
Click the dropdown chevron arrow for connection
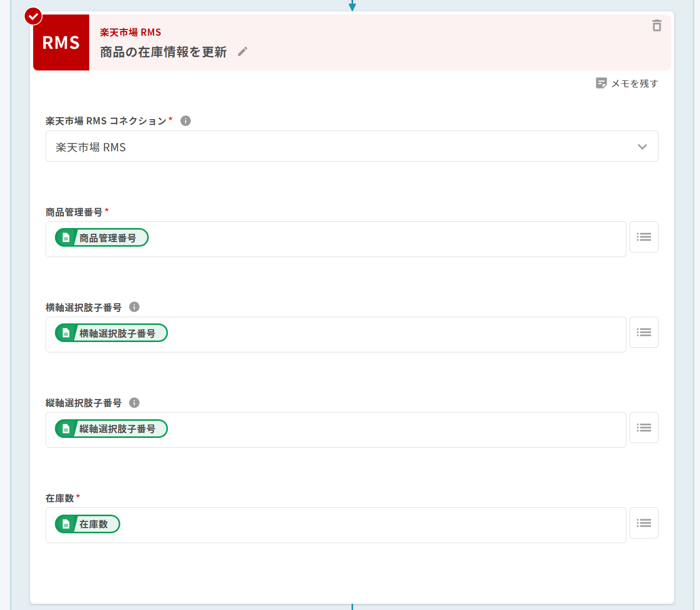click(642, 147)
